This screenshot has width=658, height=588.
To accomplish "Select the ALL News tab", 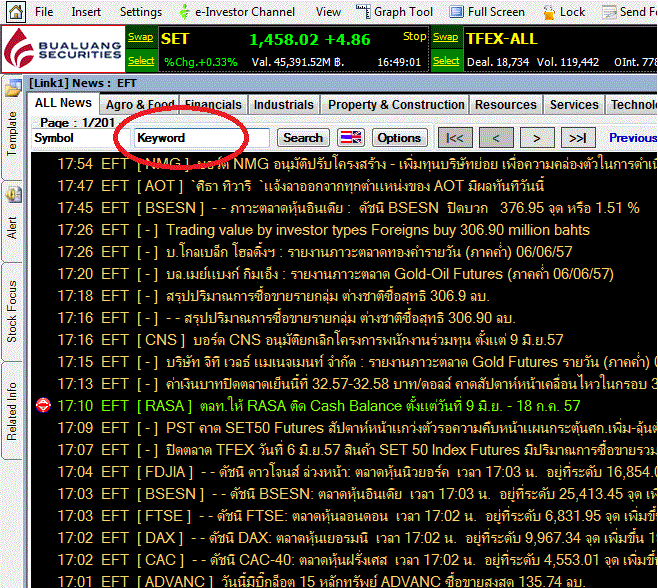I will (63, 103).
